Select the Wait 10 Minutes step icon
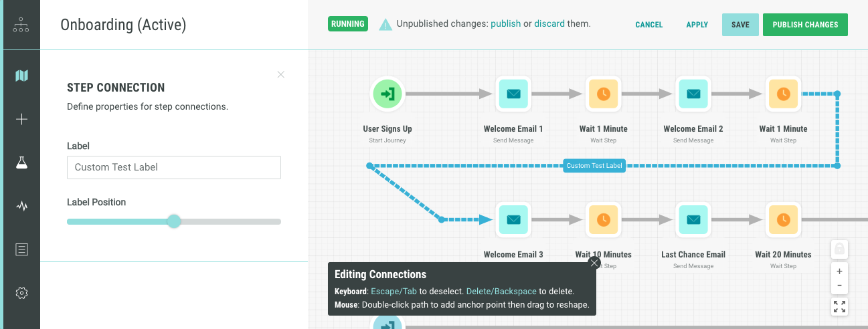 point(604,220)
